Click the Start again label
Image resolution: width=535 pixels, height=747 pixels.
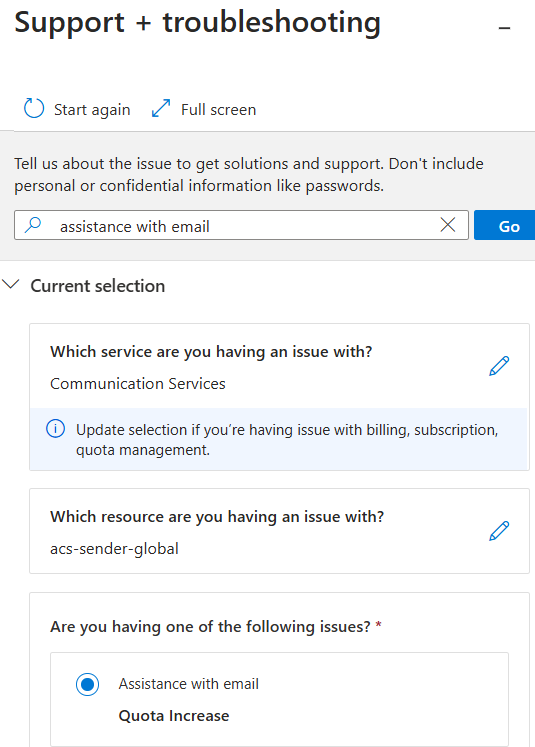(92, 110)
